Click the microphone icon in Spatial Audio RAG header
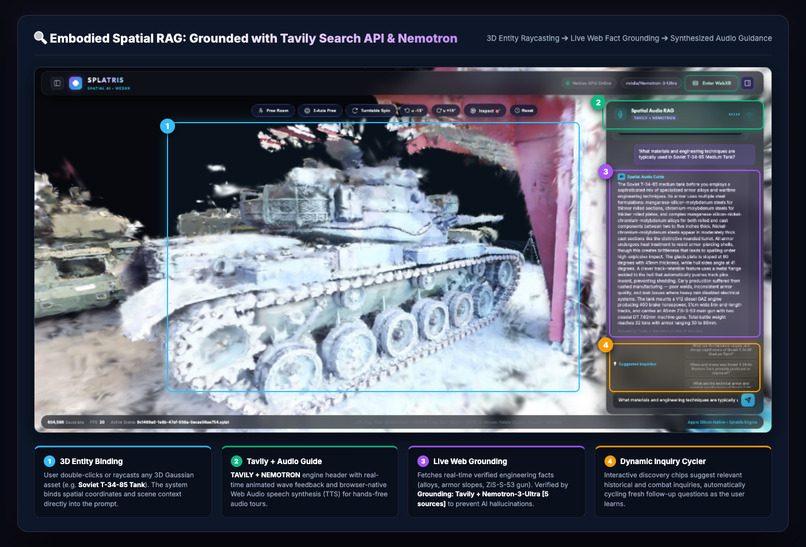The height and width of the screenshot is (547, 806). tap(620, 115)
